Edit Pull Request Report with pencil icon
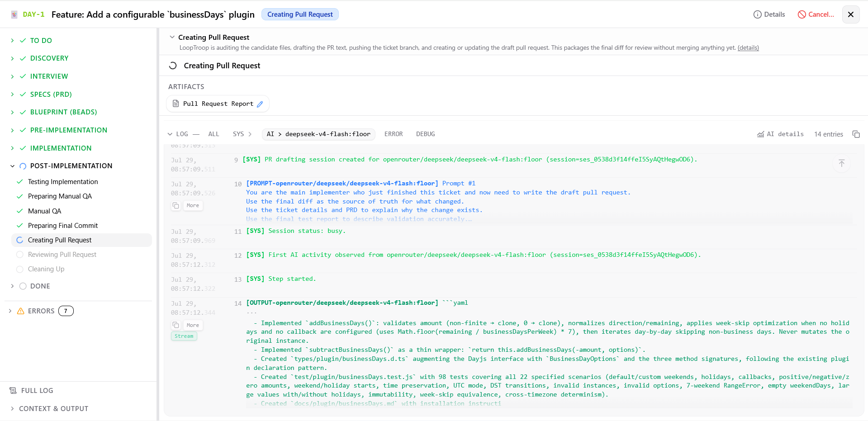 (260, 104)
